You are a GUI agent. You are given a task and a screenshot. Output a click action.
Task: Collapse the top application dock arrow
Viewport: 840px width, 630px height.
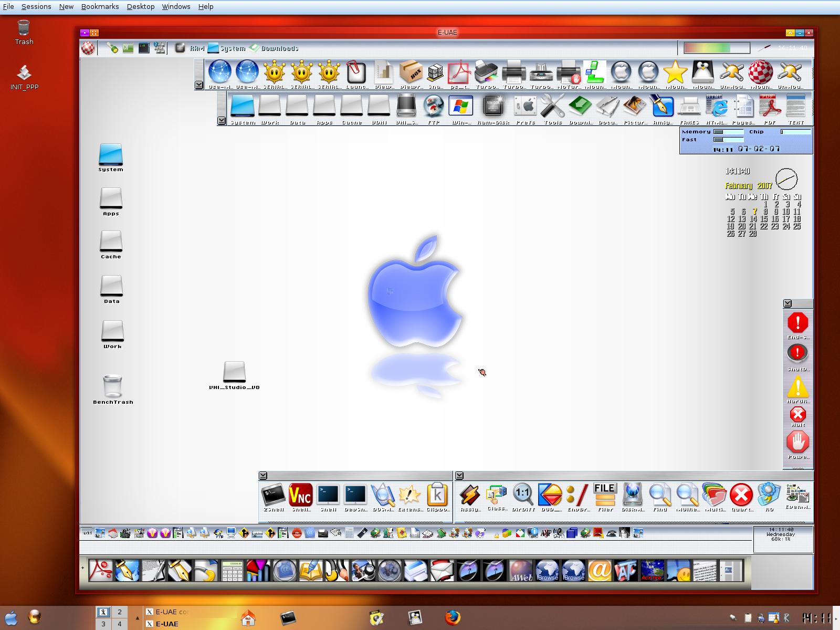(x=199, y=85)
